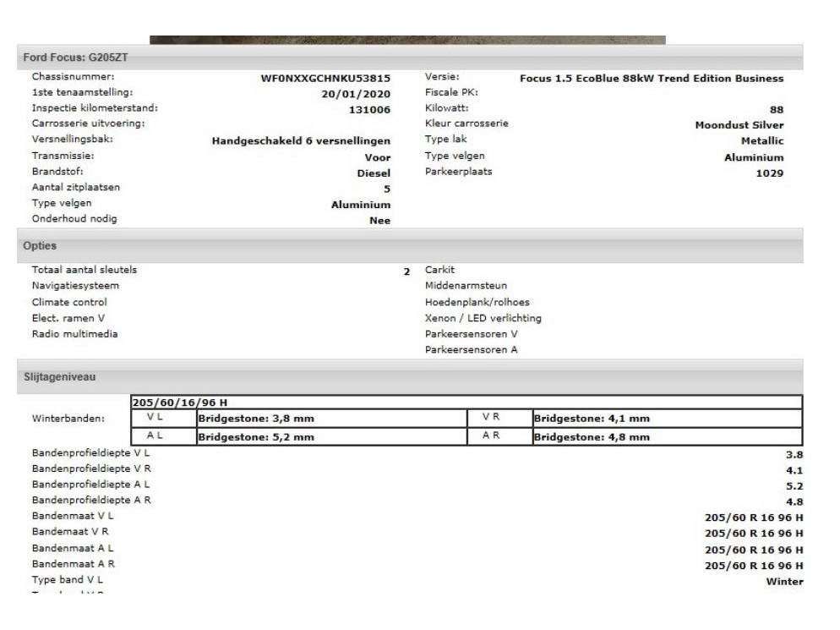840x630 pixels.
Task: Click the 'Versnellingsbak:' label
Action: (x=73, y=139)
